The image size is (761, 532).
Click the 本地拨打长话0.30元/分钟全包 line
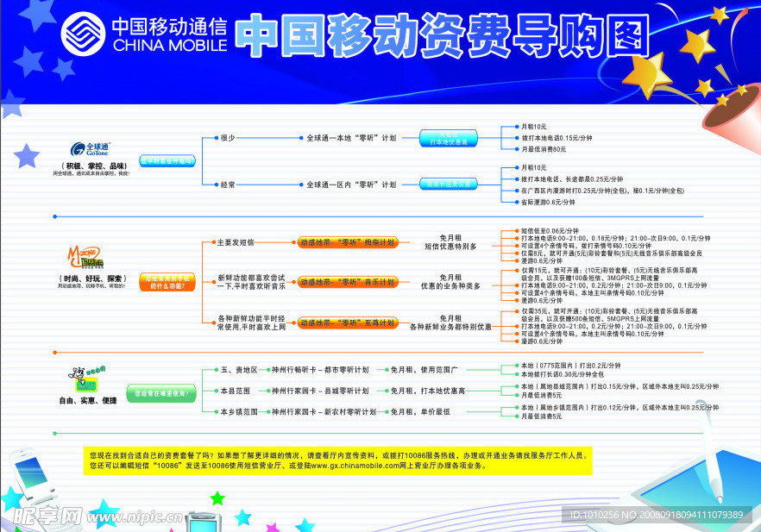point(563,374)
